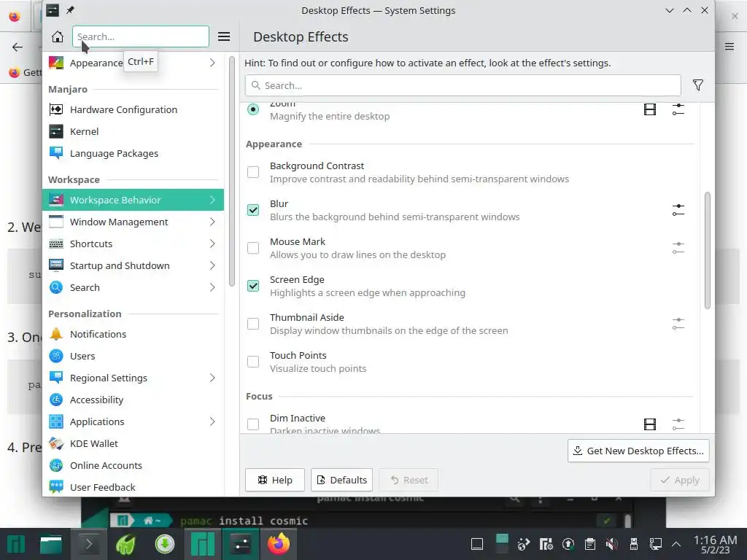The image size is (747, 560).
Task: Click the muted volume tray icon
Action: pos(612,544)
